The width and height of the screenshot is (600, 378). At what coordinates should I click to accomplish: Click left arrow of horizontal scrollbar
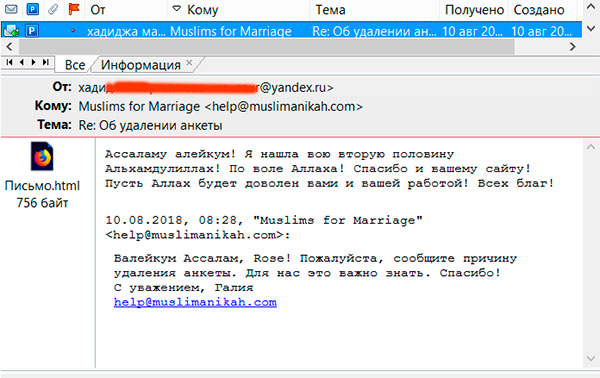click(10, 47)
